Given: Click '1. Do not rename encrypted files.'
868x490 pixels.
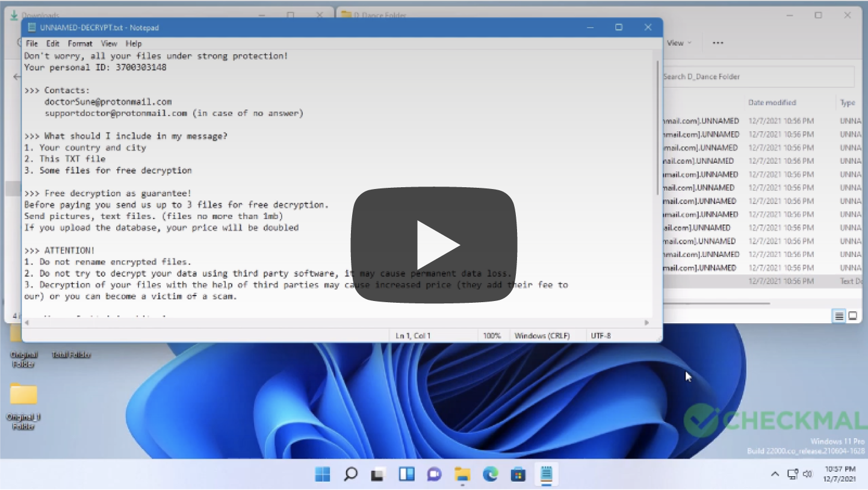Looking at the screenshot, I should pos(108,262).
